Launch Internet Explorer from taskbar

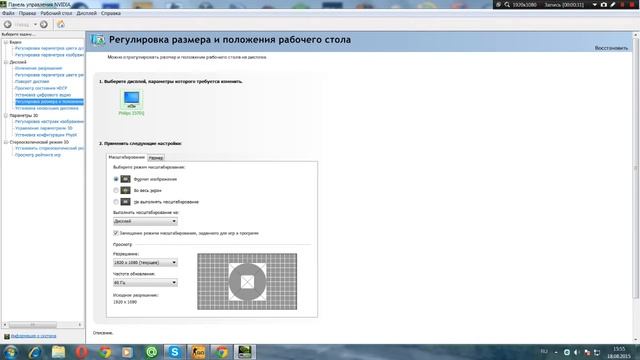(35, 352)
